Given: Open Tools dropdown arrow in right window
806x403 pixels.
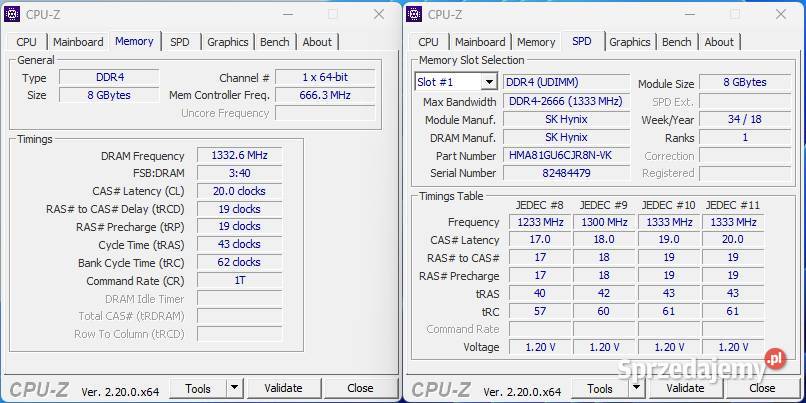Looking at the screenshot, I should tap(636, 388).
